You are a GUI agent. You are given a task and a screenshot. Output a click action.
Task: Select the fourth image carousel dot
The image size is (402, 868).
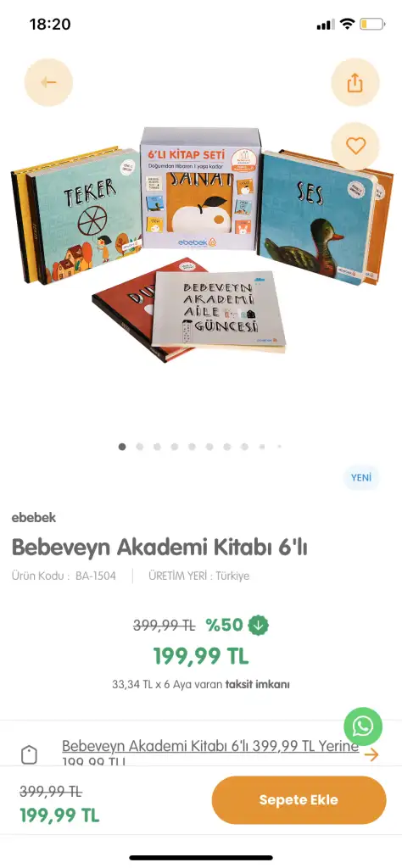175,446
